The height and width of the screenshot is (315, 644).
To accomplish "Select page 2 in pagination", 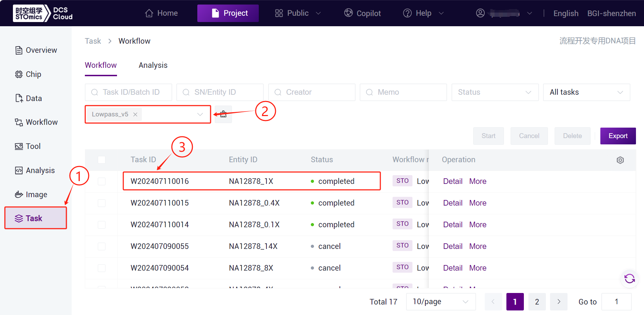I will 537,302.
